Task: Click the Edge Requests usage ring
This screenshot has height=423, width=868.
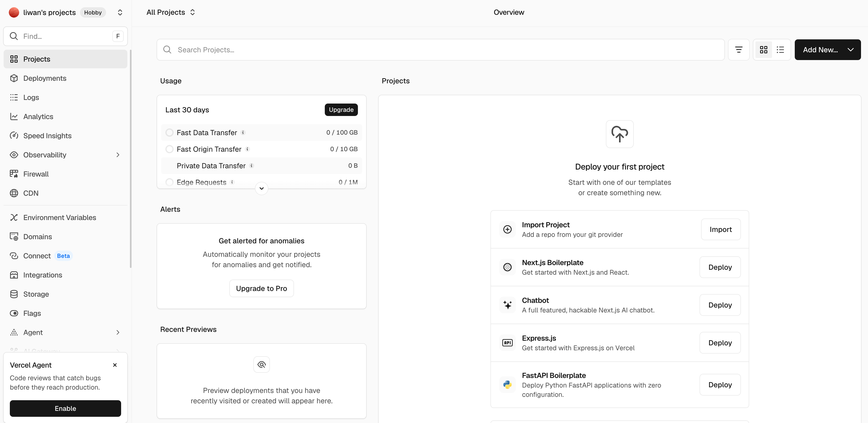Action: pos(170,182)
